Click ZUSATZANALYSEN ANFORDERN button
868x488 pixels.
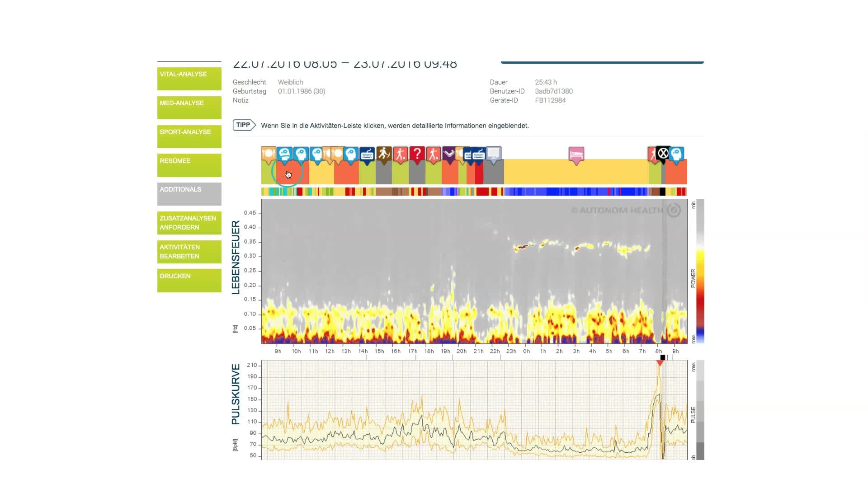(189, 223)
